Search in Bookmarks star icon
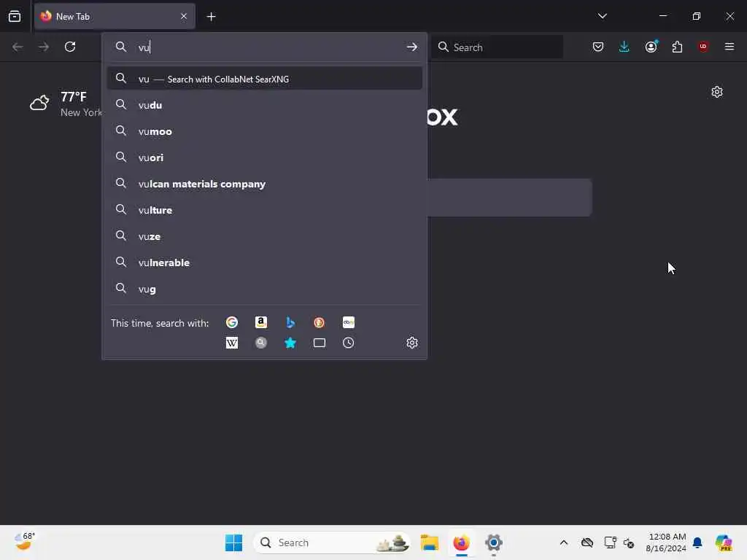Image resolution: width=747 pixels, height=560 pixels. click(290, 343)
